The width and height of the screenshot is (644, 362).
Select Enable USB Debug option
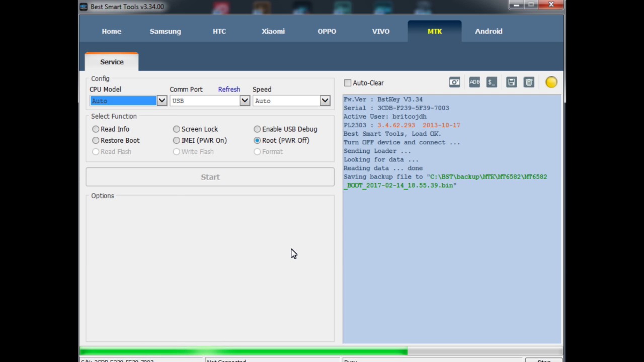pos(257,129)
